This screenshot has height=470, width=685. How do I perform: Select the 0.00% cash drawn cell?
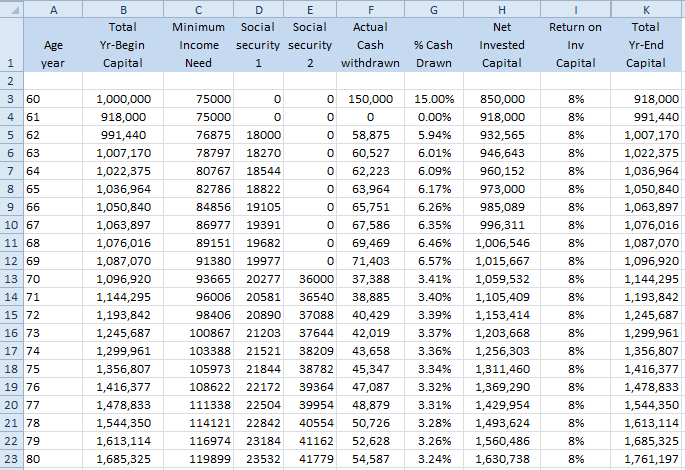click(434, 117)
